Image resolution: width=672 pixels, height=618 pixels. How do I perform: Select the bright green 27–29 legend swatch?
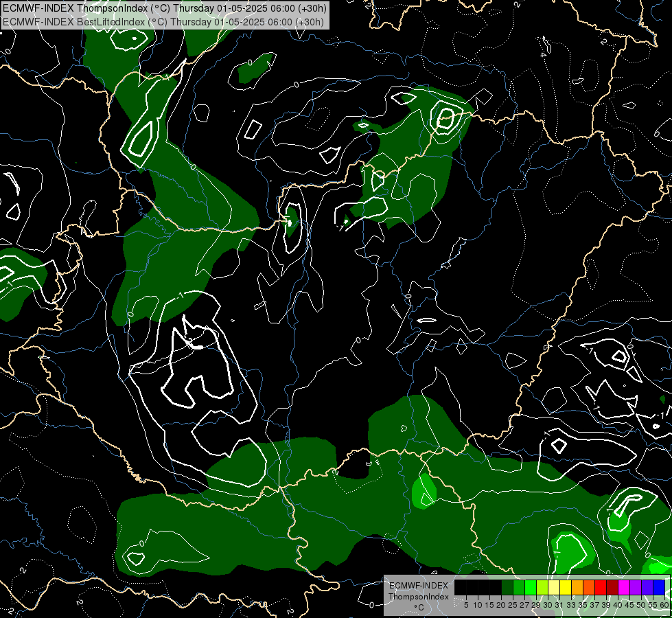click(531, 587)
